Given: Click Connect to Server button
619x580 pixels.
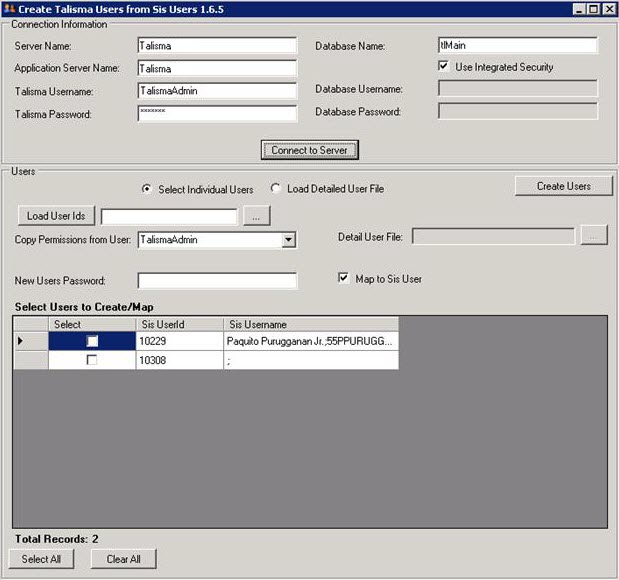Looking at the screenshot, I should (310, 150).
